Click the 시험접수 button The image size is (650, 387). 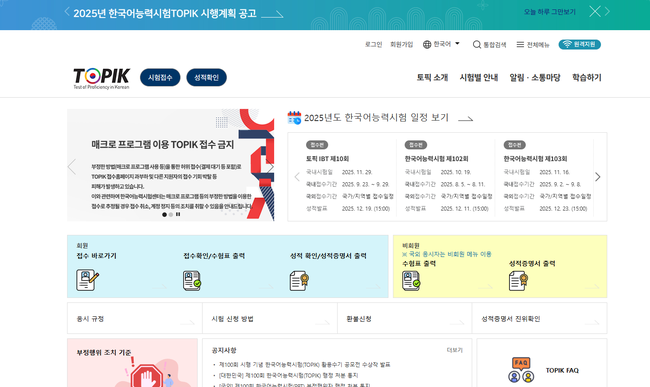coord(160,77)
